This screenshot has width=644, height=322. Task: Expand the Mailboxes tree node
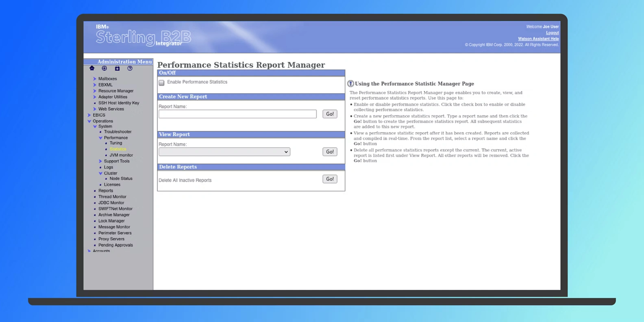click(95, 79)
